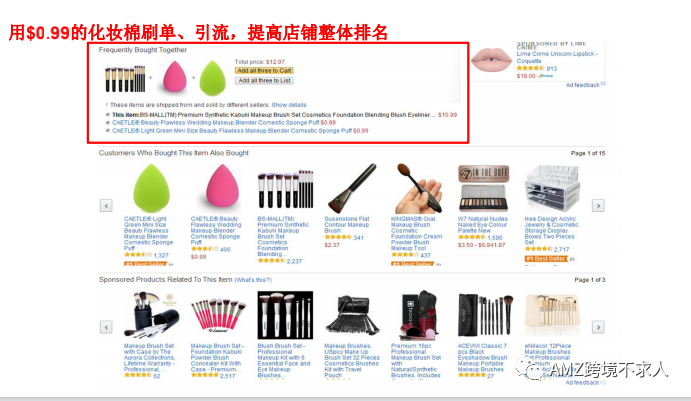Click Ad feedback icon under Lime Crime ad
The height and width of the screenshot is (401, 691).
(x=603, y=84)
